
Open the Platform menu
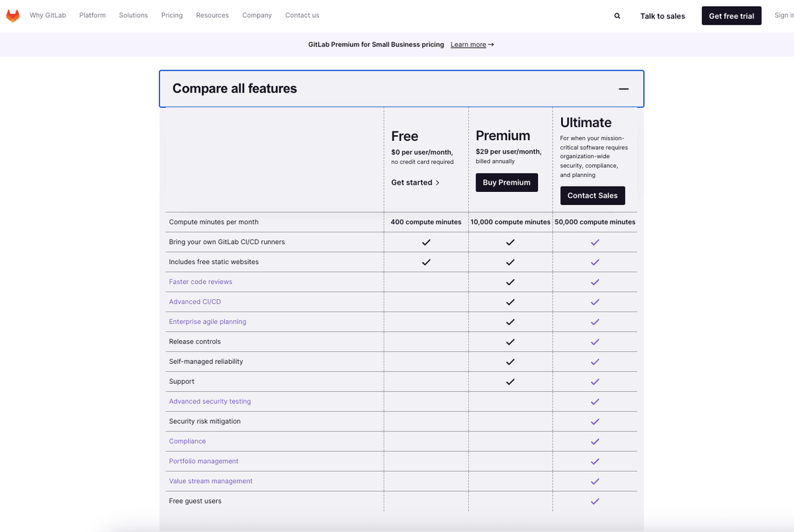(x=93, y=15)
